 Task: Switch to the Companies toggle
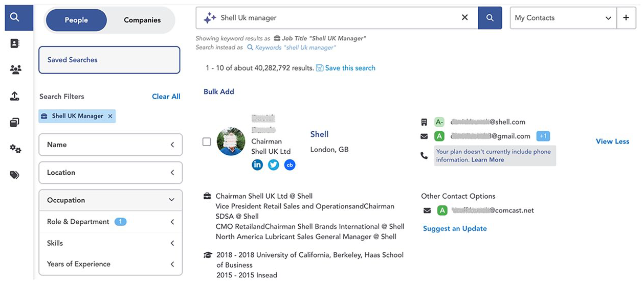(142, 20)
